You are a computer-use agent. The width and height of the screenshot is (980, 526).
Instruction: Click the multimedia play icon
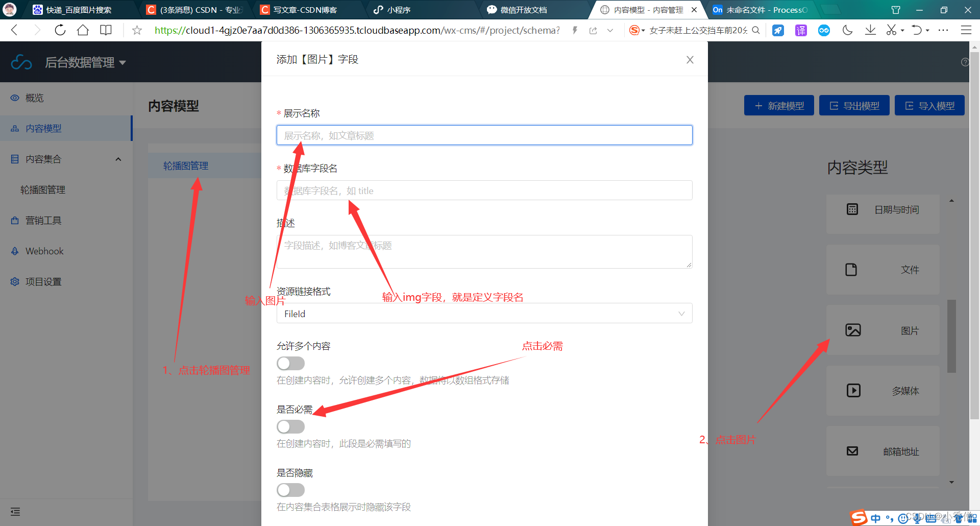coord(853,391)
